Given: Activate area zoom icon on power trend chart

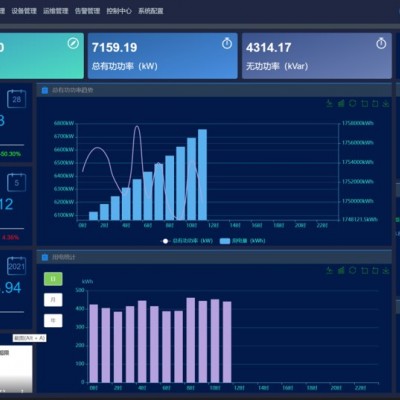Looking at the screenshot, I should pos(364,103).
